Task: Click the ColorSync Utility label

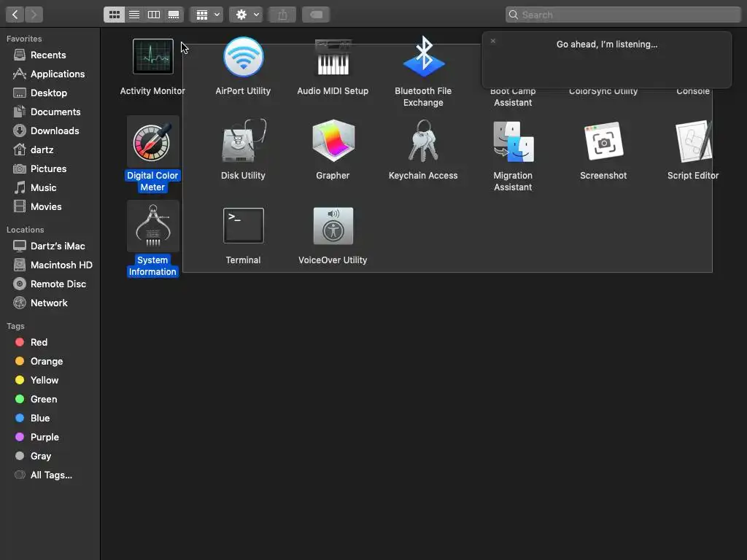Action: tap(603, 91)
